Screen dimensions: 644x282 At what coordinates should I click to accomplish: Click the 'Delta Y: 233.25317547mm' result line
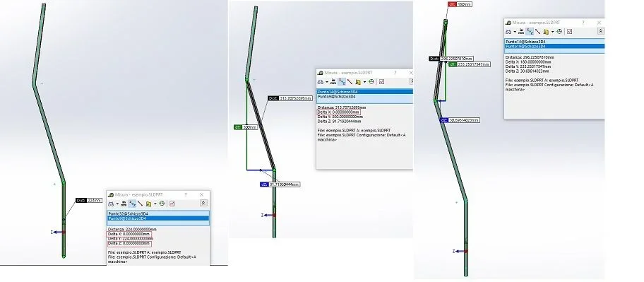point(528,66)
